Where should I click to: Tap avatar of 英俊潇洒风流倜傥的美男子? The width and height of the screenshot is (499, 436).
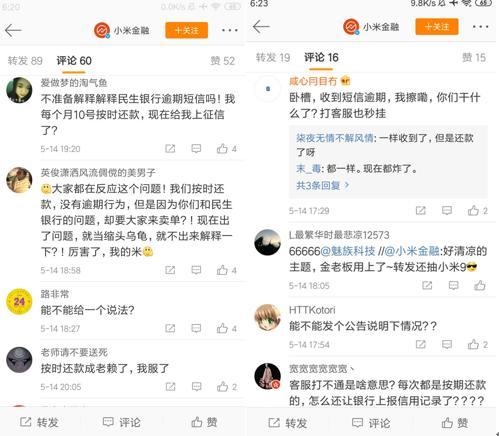point(19,180)
